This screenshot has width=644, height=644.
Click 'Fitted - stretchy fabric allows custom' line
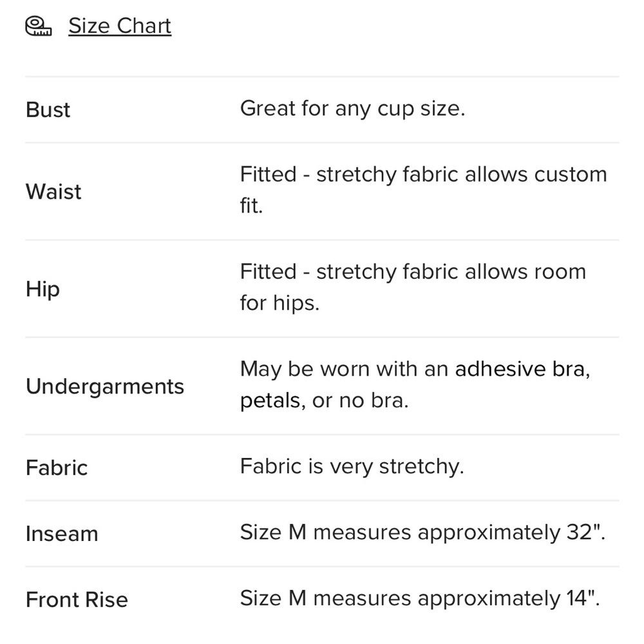424,175
